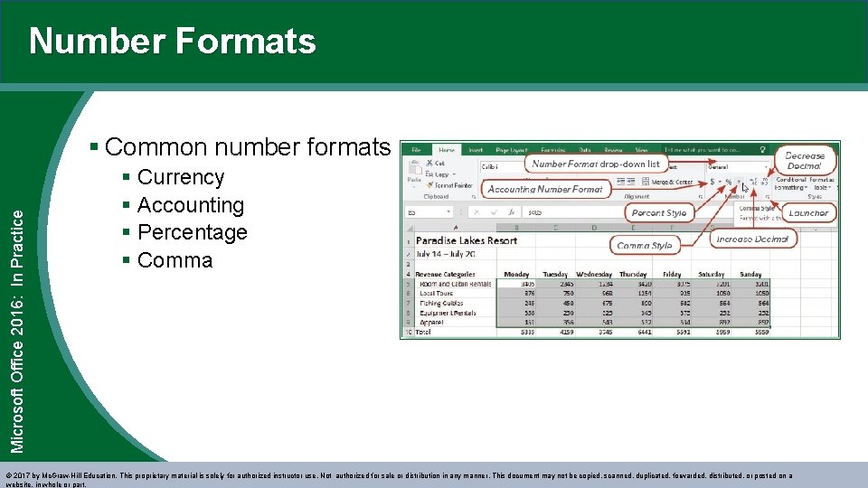
Task: Expand the Accounting Number Format arrow
Action: [720, 182]
